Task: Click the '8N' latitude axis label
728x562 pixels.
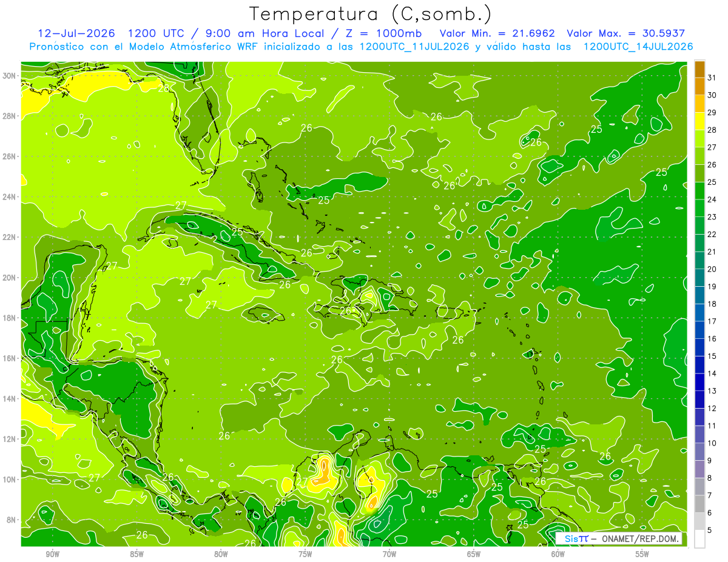Action: (11, 520)
